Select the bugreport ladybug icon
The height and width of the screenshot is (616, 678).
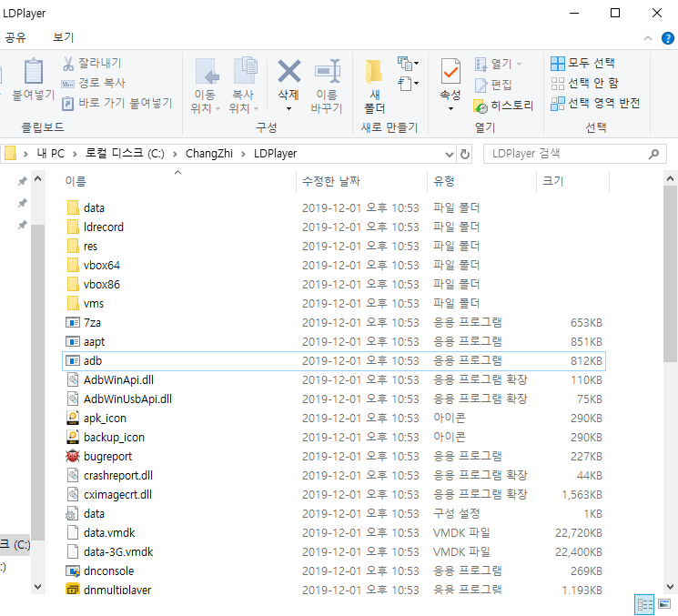[x=73, y=456]
